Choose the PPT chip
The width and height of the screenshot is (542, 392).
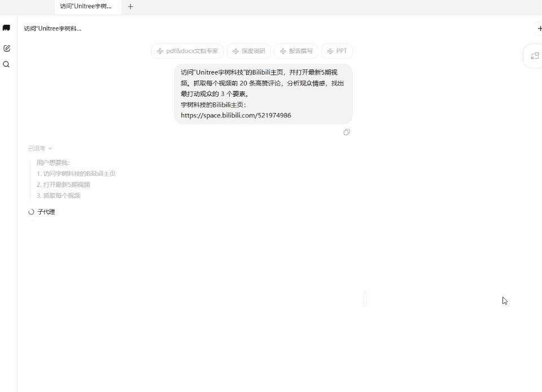pyautogui.click(x=337, y=51)
